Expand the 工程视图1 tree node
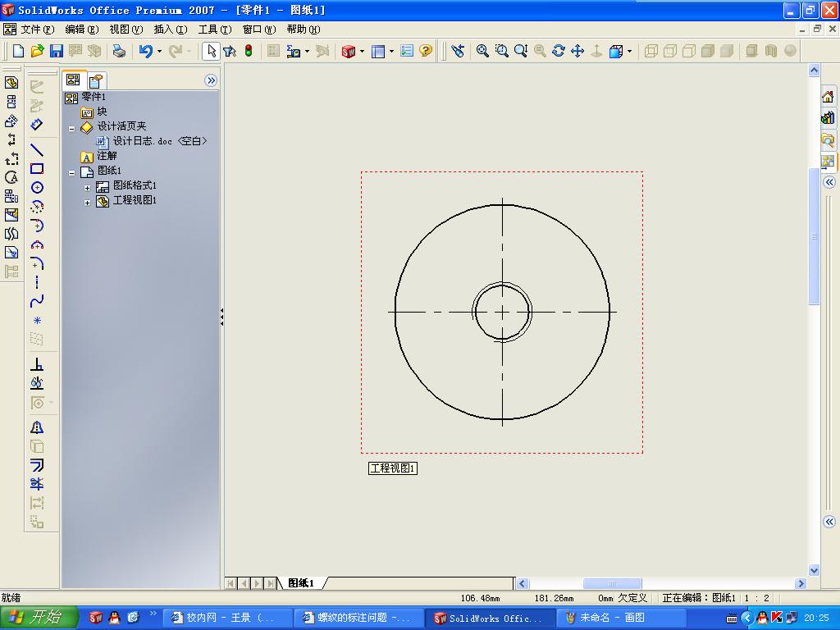This screenshot has width=840, height=630. 87,203
